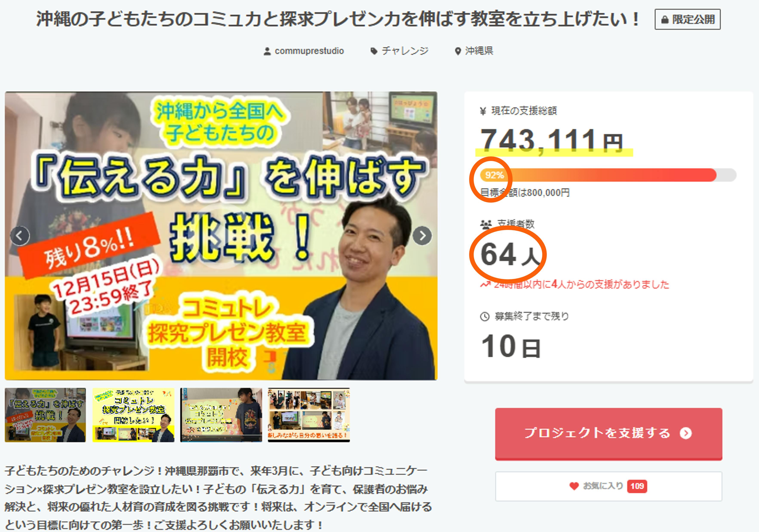Click the user icon beside commuprestudio
The image size is (759, 532).
pos(267,51)
